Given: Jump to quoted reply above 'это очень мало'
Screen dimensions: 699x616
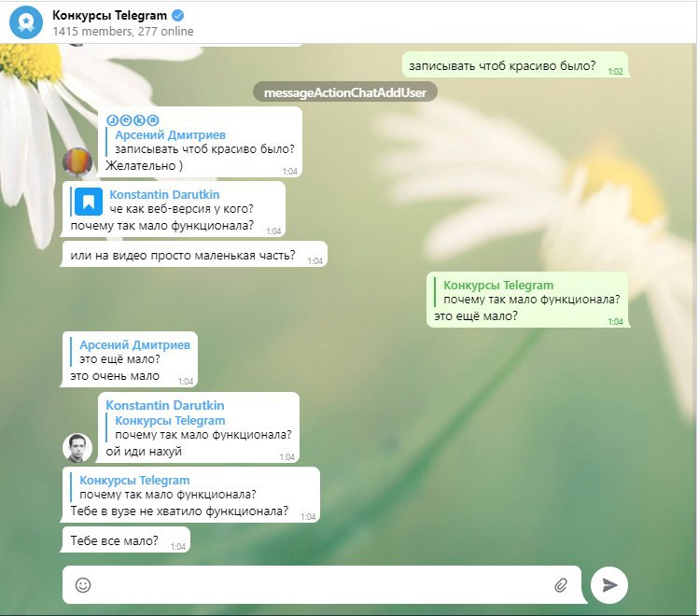Looking at the screenshot, I should [x=131, y=352].
